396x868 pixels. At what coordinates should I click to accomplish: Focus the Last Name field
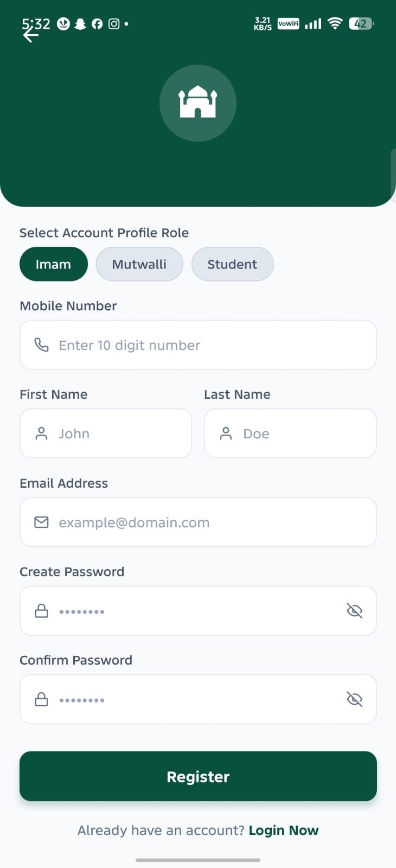290,433
